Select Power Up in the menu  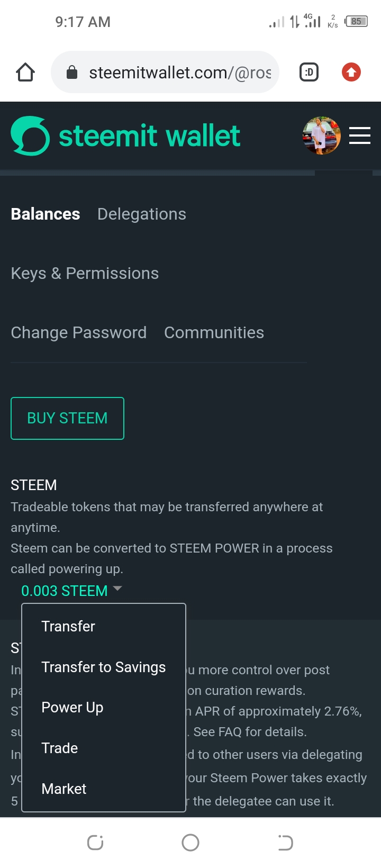pyautogui.click(x=72, y=708)
